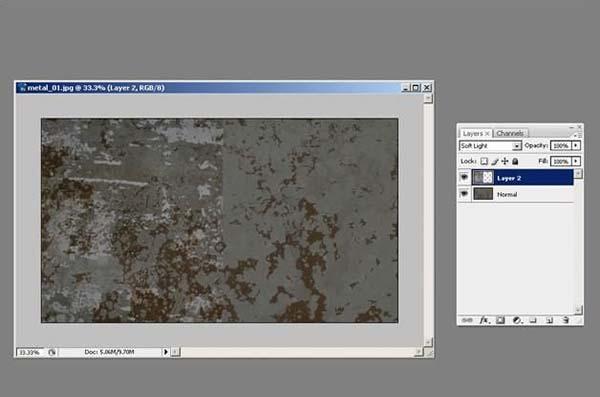Create new fill or adjustment layer

coord(517,320)
